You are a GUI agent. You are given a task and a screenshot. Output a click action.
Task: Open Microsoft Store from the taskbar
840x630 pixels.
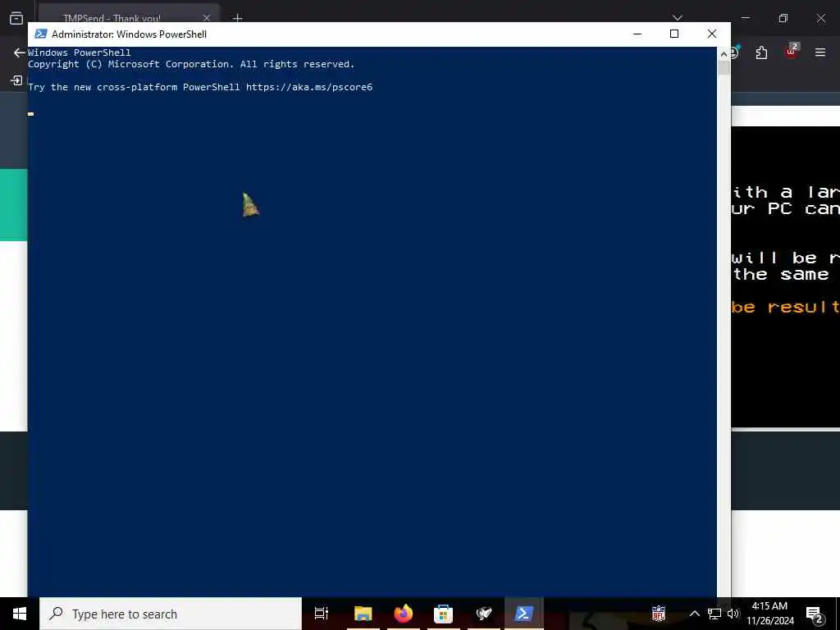click(443, 614)
